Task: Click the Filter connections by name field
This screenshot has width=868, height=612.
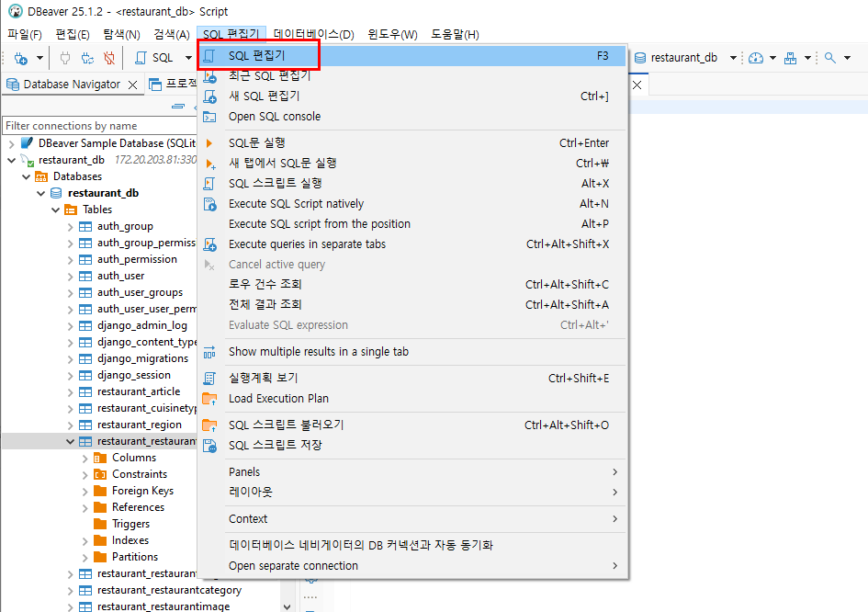Action: (x=99, y=126)
